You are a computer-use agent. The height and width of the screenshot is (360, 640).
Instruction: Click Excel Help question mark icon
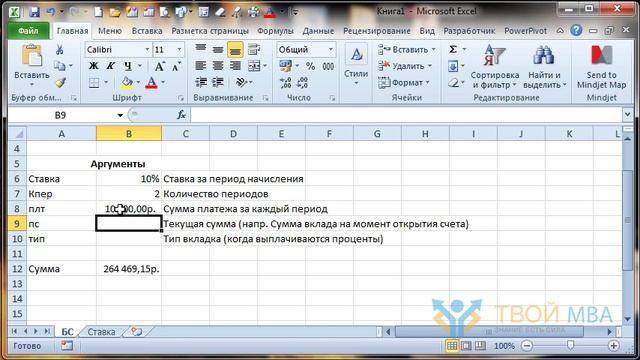point(576,30)
